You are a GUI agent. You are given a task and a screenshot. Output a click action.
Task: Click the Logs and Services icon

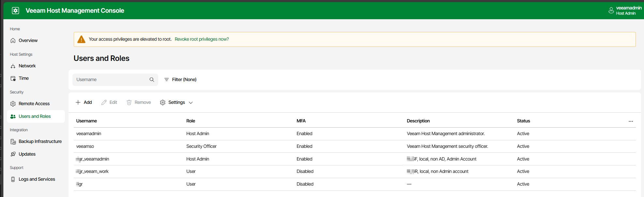pyautogui.click(x=13, y=179)
